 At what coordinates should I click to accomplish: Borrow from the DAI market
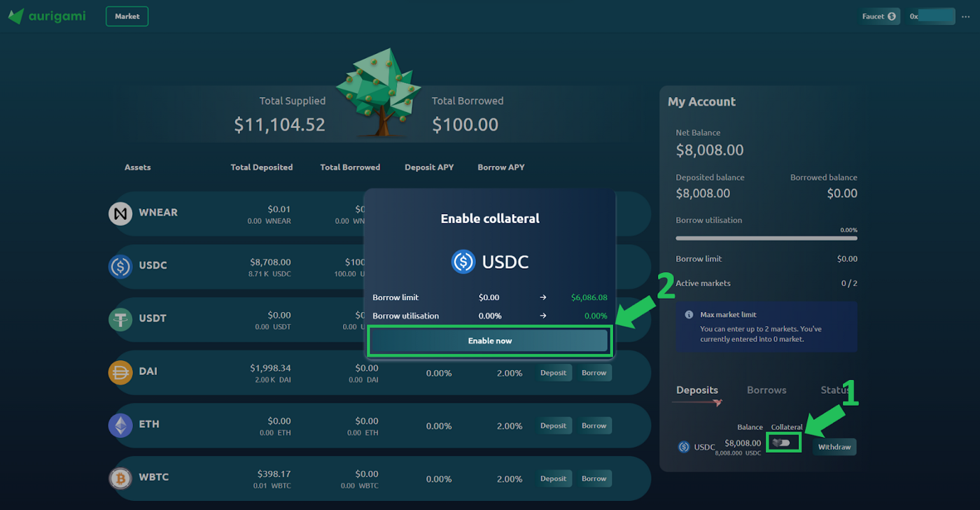pos(594,373)
